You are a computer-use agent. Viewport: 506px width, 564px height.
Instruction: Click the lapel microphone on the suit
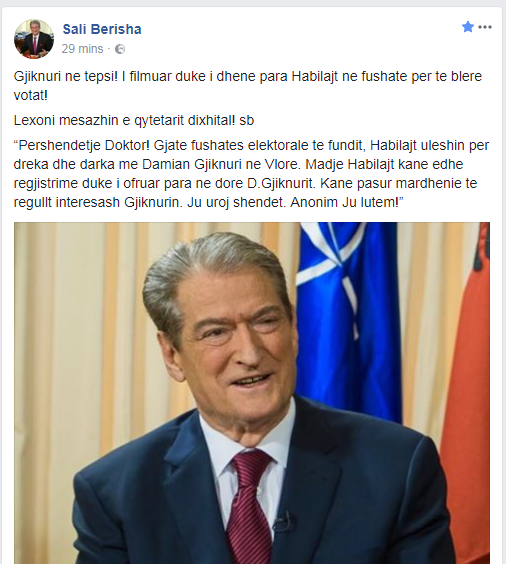(x=283, y=522)
